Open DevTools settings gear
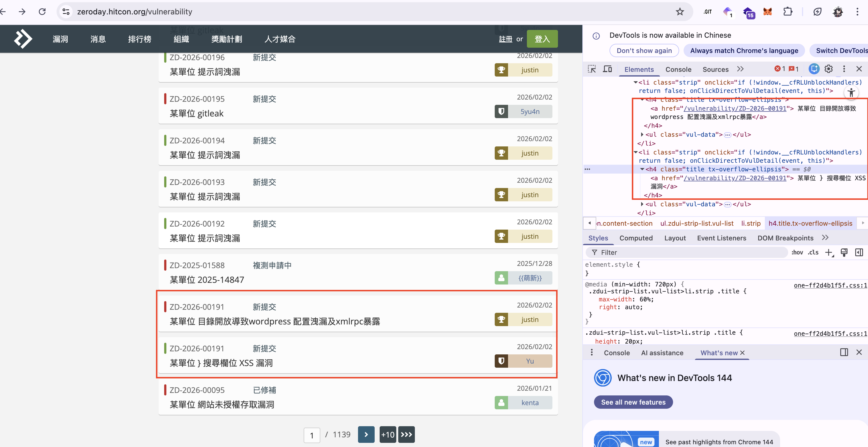 (829, 69)
